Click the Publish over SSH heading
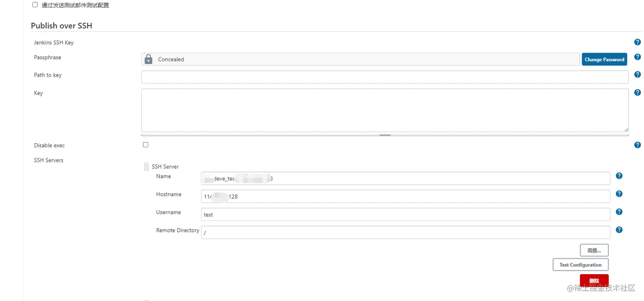Image resolution: width=644 pixels, height=301 pixels. click(61, 26)
